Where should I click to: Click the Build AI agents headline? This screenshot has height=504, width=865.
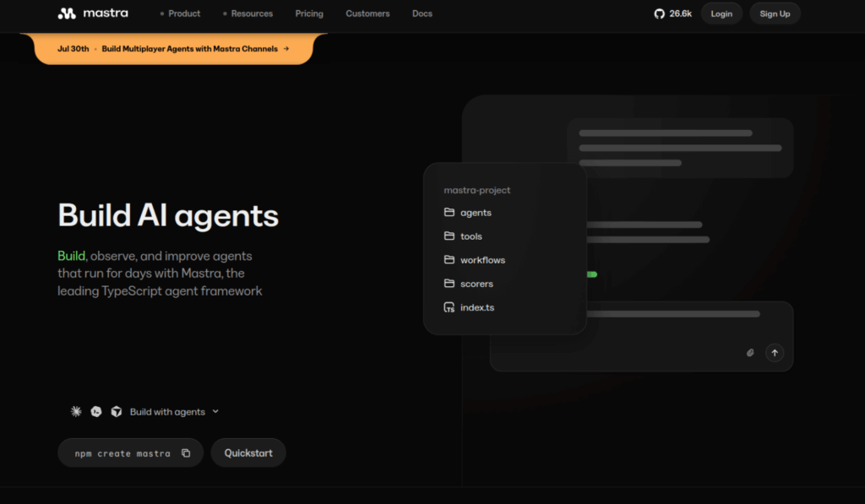(168, 215)
